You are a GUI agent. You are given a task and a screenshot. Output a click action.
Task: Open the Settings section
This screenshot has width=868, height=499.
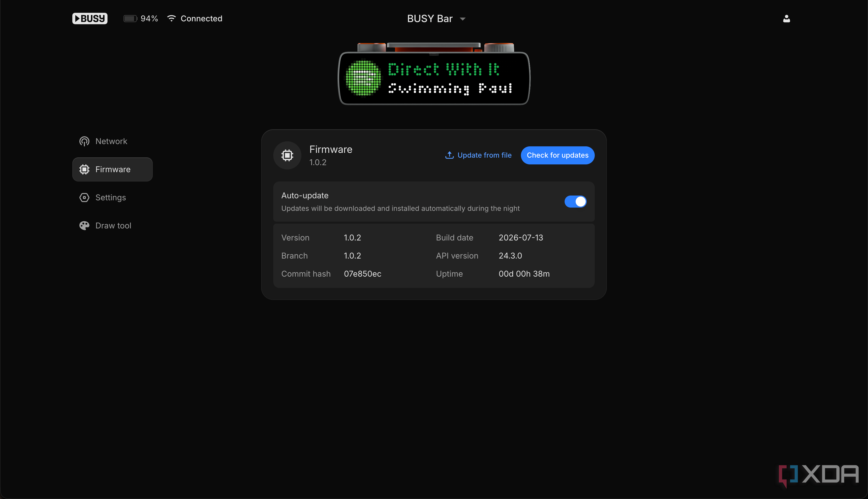113,197
